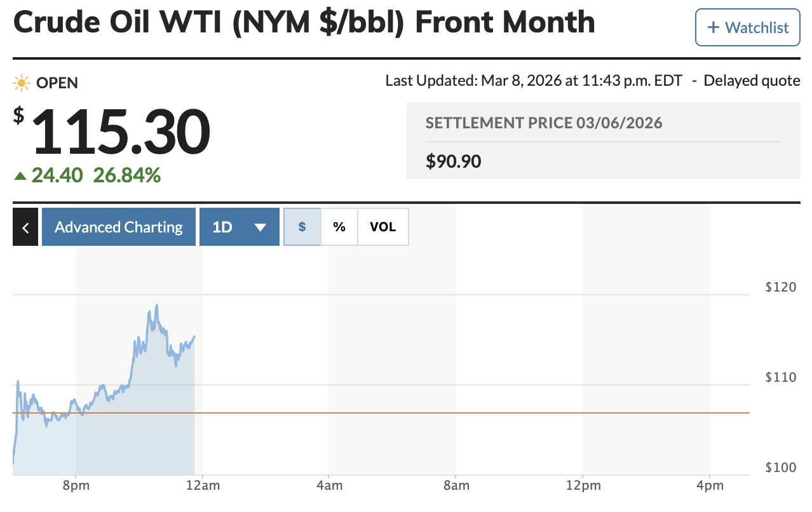Select the dollar price chart mode
Viewport: 812px width, 512px height.
302,227
